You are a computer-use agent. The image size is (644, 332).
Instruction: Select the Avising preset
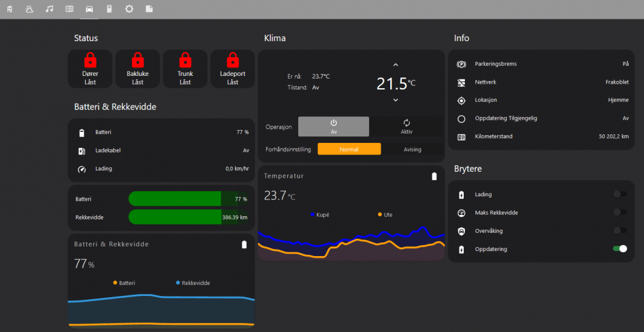412,149
